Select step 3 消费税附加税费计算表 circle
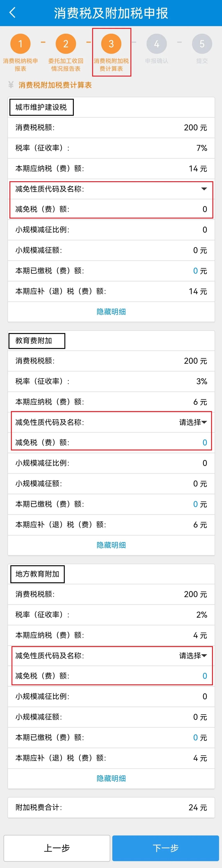This screenshot has height=868, width=222. tap(111, 44)
